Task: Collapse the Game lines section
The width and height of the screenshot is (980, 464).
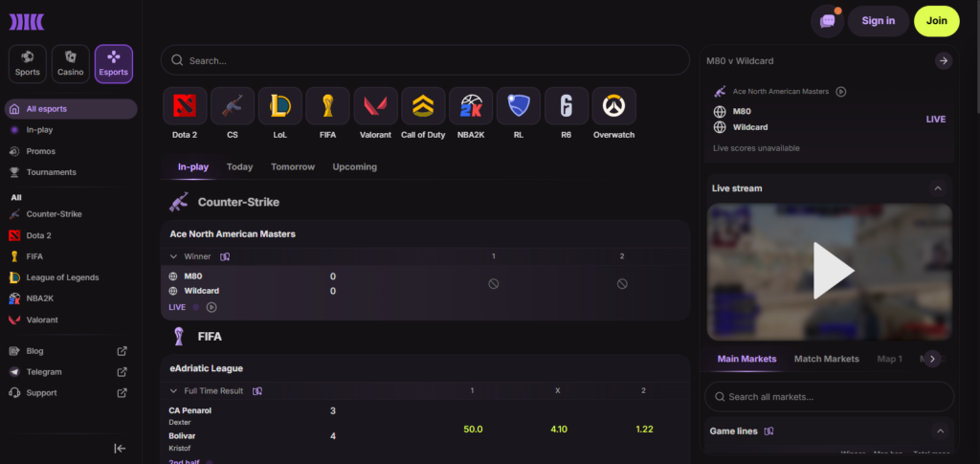Action: click(x=940, y=431)
